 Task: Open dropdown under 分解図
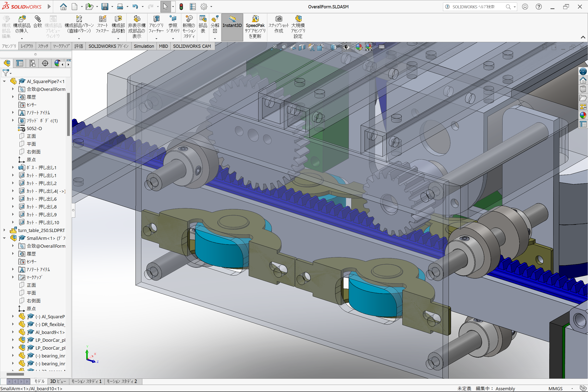pyautogui.click(x=215, y=38)
